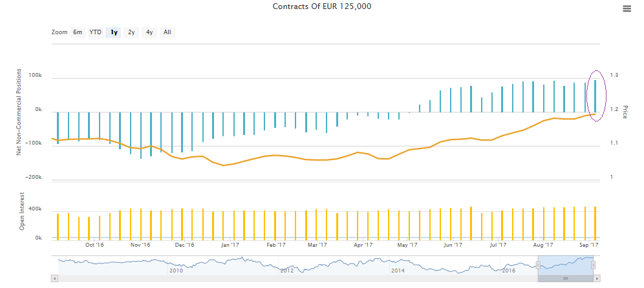The width and height of the screenshot is (644, 288).
Task: Click the navigator scrollbar thumb
Action: tap(565, 278)
